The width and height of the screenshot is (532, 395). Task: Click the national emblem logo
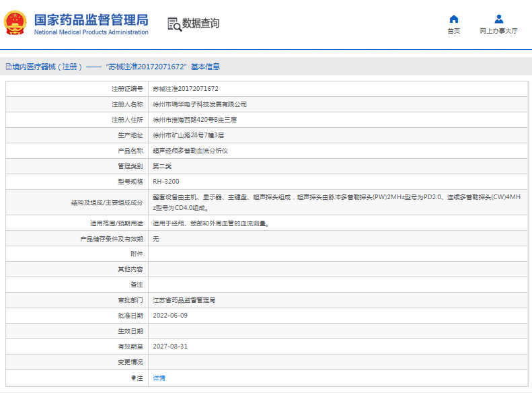(14, 23)
